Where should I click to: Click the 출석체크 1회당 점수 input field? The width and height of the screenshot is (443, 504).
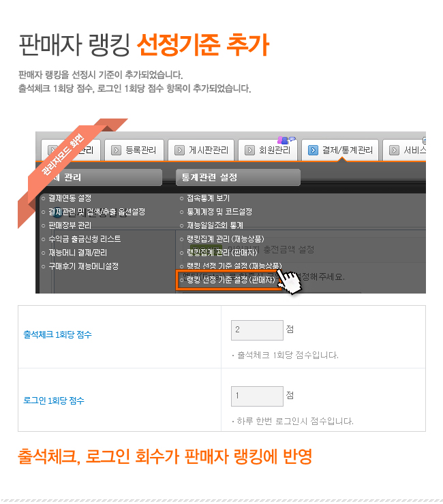click(x=257, y=330)
